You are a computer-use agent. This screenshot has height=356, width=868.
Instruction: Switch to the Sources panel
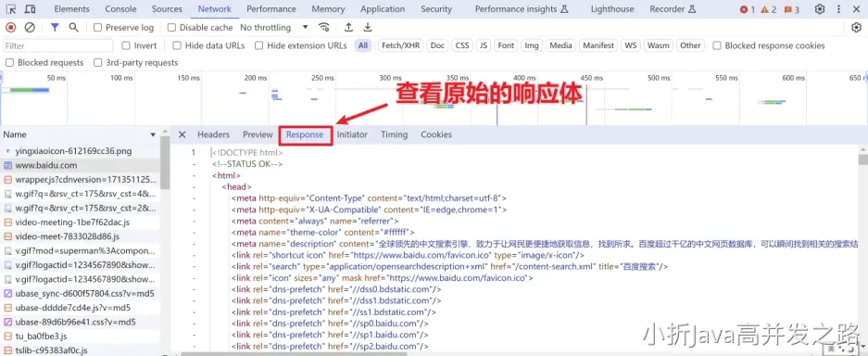[x=167, y=9]
